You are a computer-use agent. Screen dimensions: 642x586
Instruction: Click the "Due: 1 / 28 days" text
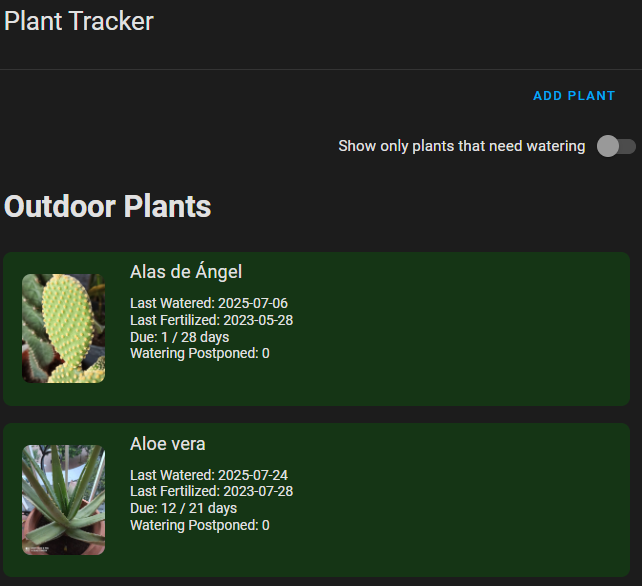(180, 337)
